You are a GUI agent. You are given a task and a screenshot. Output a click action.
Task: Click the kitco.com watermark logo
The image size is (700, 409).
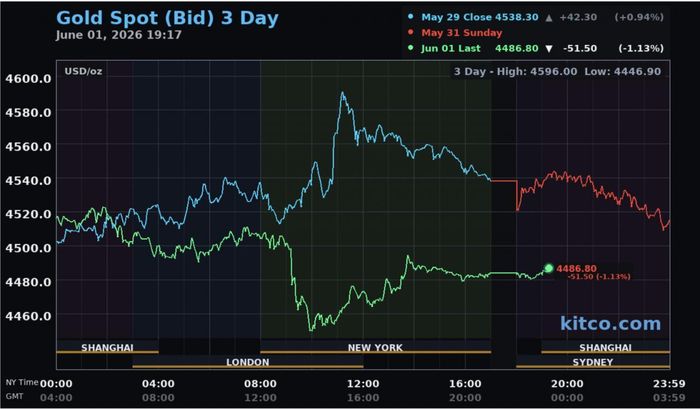(x=610, y=323)
